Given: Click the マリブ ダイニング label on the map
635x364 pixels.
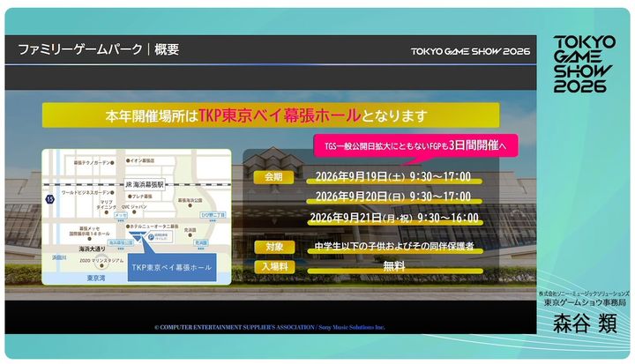Looking at the screenshot, I should [107, 204].
